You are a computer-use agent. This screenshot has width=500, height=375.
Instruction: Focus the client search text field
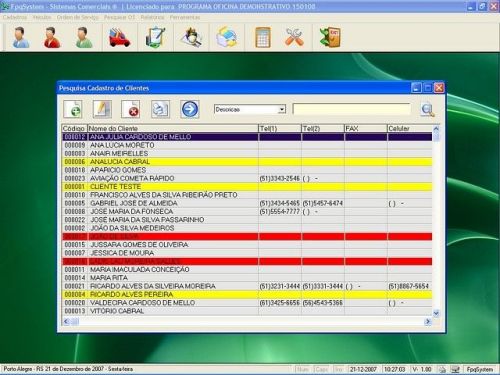(x=351, y=109)
